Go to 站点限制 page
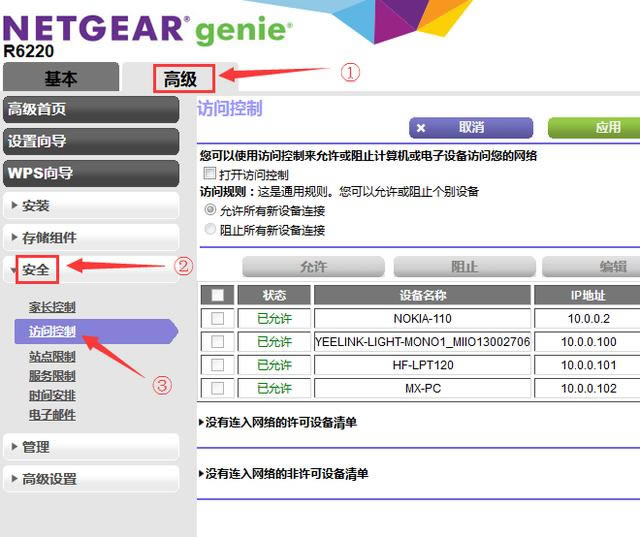Viewport: 640px width, 537px height. click(52, 357)
